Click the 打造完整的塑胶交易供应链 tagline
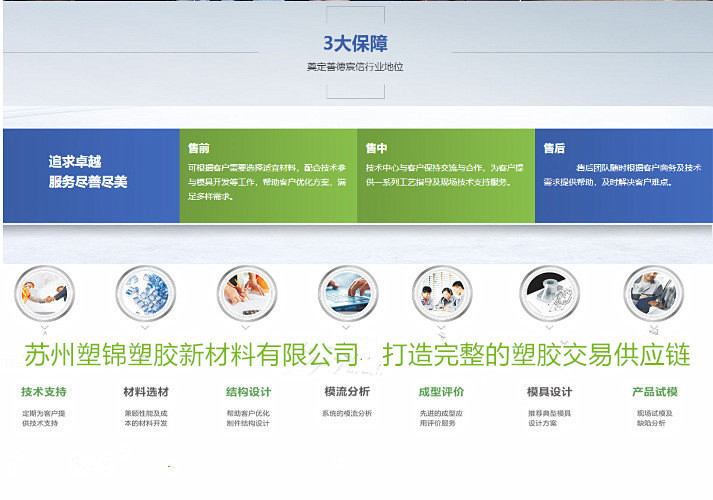The width and height of the screenshot is (713, 500). pyautogui.click(x=537, y=355)
